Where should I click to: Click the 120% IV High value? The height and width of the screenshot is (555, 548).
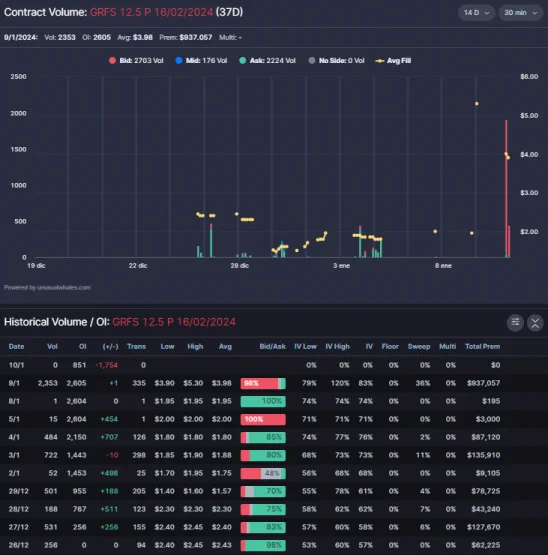click(x=340, y=383)
